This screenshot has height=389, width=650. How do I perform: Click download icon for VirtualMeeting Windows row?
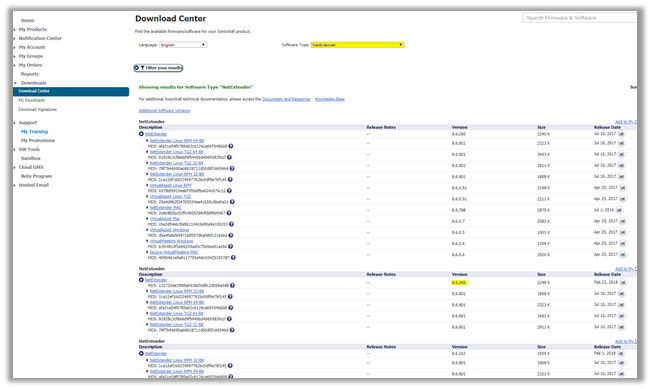[623, 243]
